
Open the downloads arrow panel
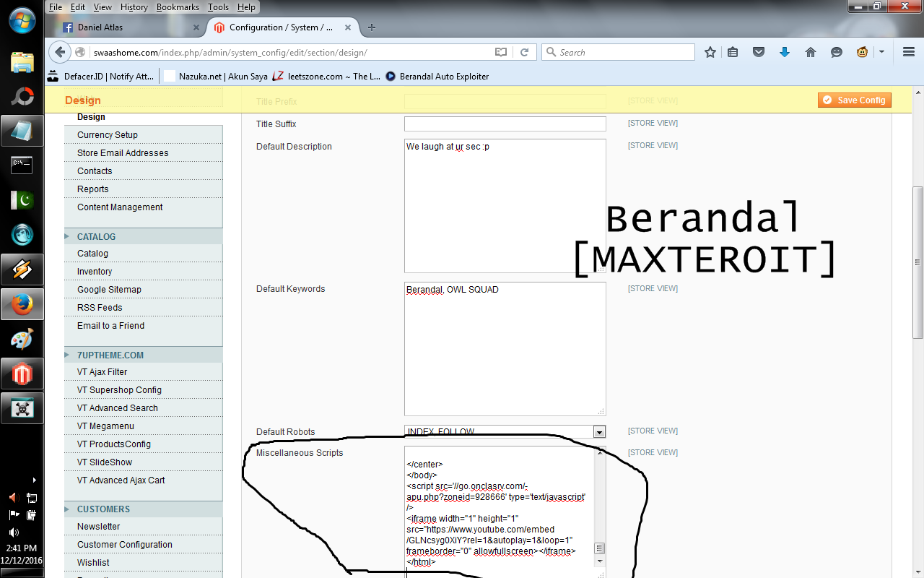(785, 52)
